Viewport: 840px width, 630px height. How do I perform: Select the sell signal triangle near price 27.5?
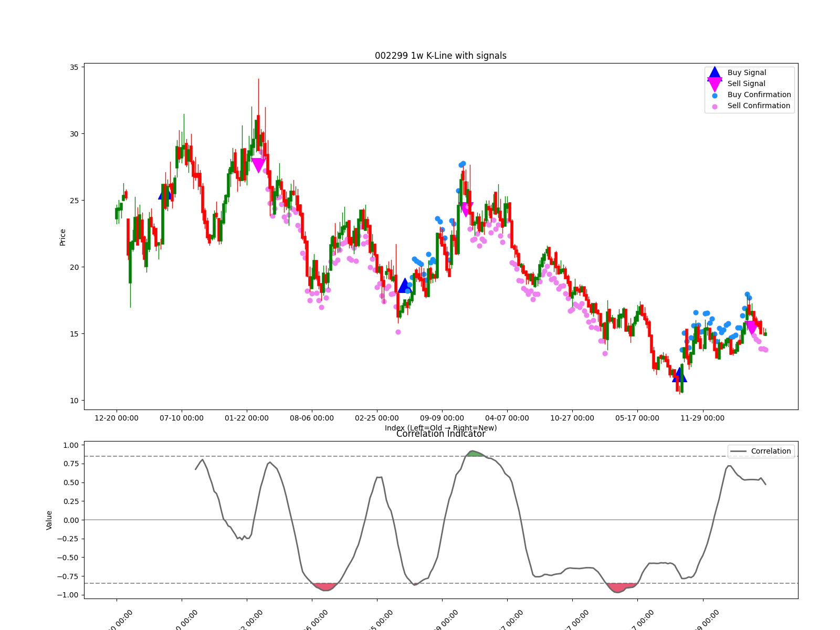(x=258, y=165)
